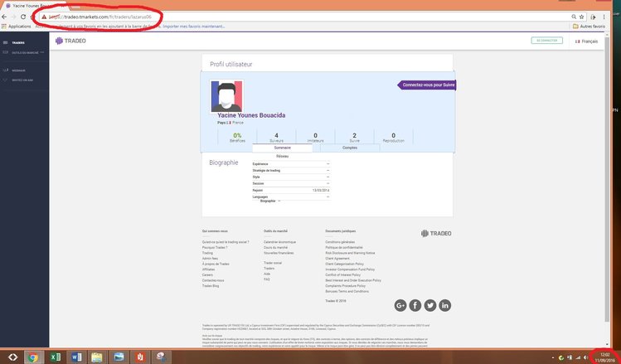Viewport: 621px width, 364px height.
Task: Click the Google+ icon in the footer
Action: pyautogui.click(x=400, y=305)
